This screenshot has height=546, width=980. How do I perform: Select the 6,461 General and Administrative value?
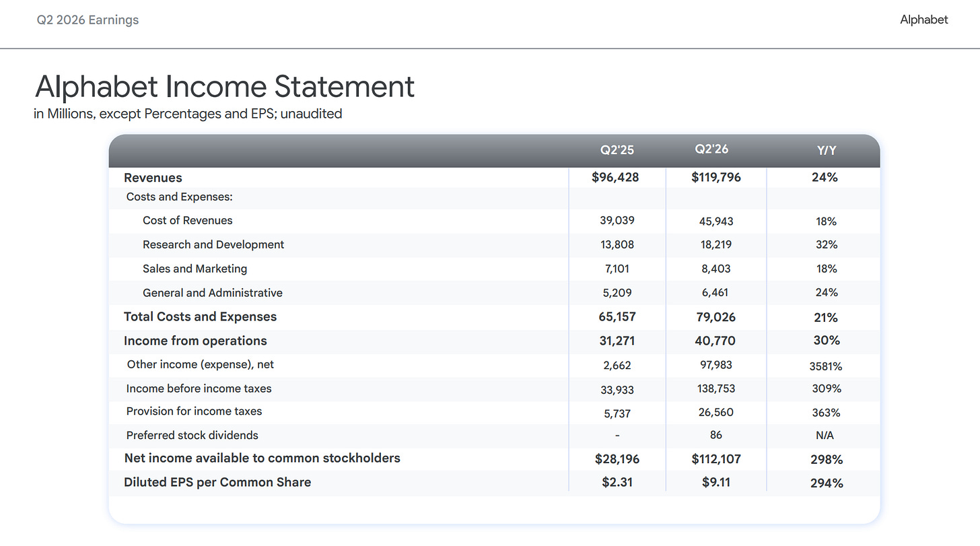point(715,293)
